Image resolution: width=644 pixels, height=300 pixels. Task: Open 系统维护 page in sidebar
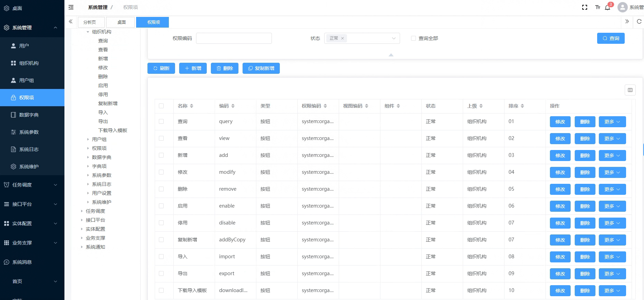pos(32,167)
